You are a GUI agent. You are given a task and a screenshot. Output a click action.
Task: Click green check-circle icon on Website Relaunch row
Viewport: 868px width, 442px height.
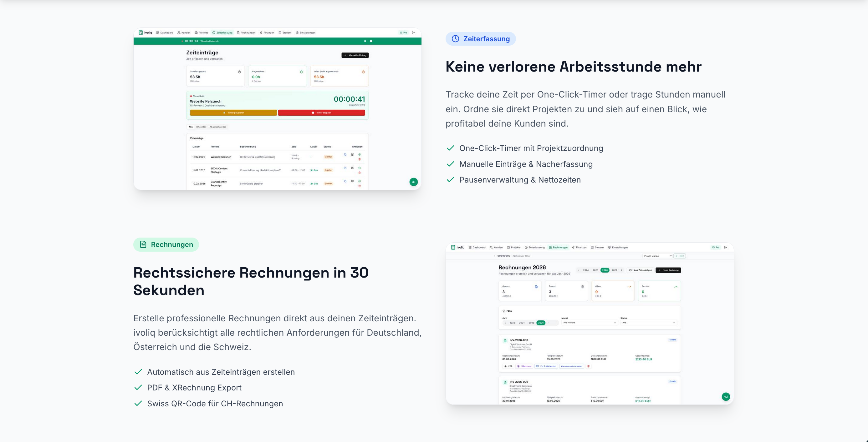(x=360, y=154)
